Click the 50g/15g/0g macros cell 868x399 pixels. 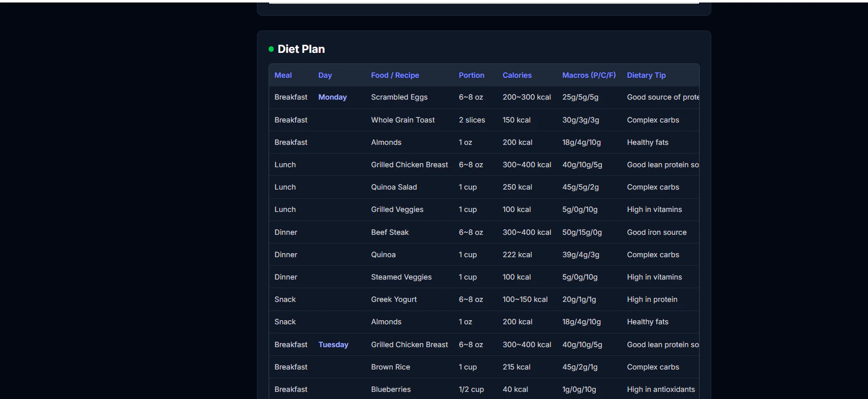tap(582, 232)
